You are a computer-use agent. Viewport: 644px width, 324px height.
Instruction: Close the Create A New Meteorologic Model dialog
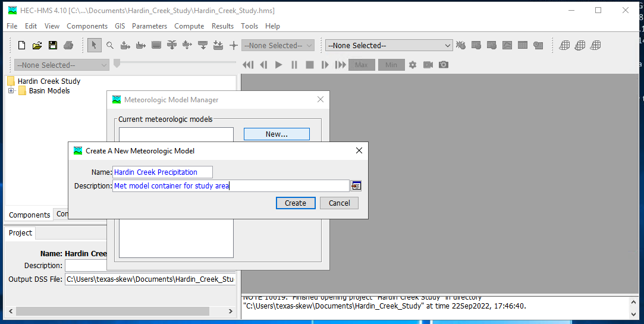point(359,151)
